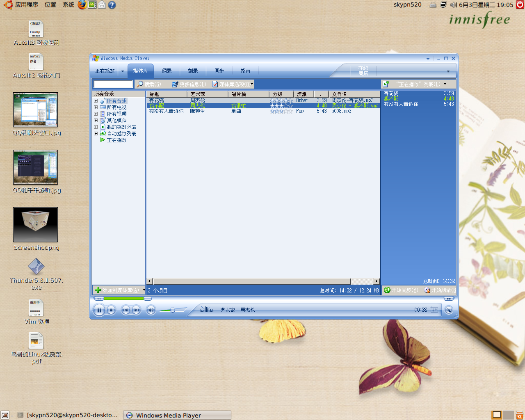Select the Thunder5.8.1.507.exe desktop icon
This screenshot has width=525, height=420.
pyautogui.click(x=36, y=267)
